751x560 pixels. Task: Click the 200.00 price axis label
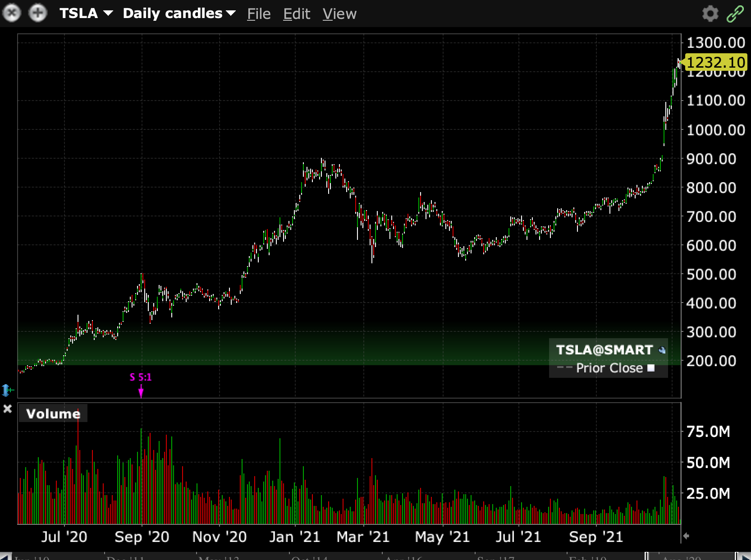click(711, 361)
